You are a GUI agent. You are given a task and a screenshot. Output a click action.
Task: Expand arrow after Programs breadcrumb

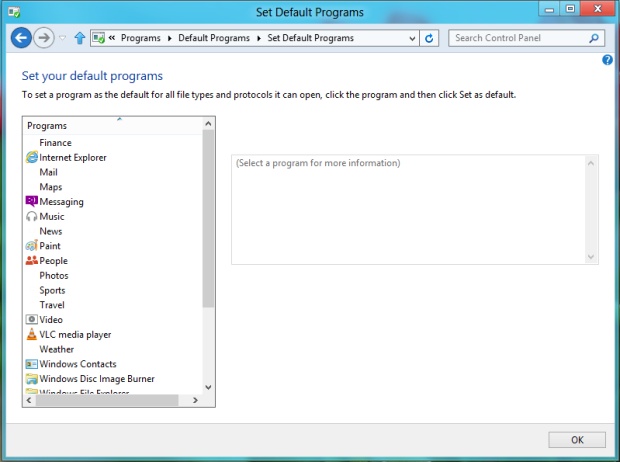170,38
